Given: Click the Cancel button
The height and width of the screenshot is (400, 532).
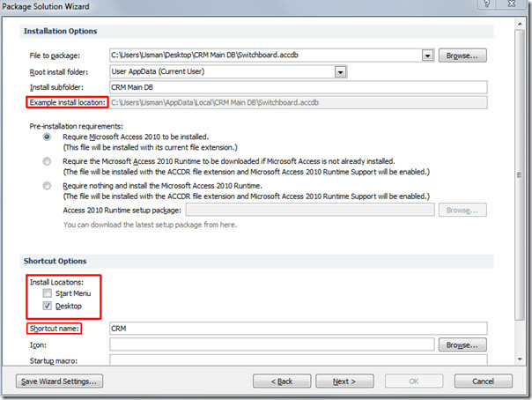Looking at the screenshot, I should point(484,381).
